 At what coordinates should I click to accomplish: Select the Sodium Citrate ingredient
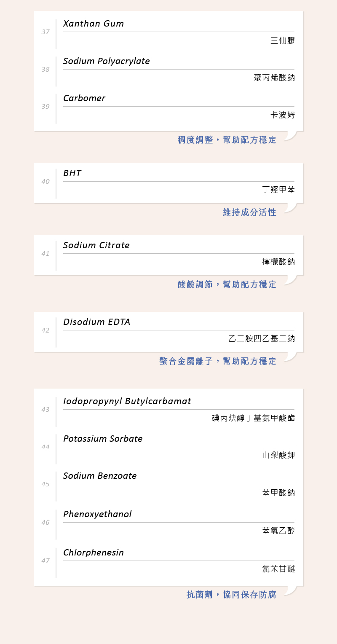coord(96,245)
